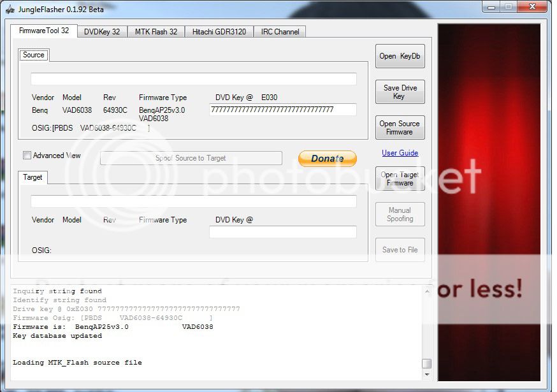Open the User Guide link
This screenshot has width=557, height=392.
pos(400,153)
